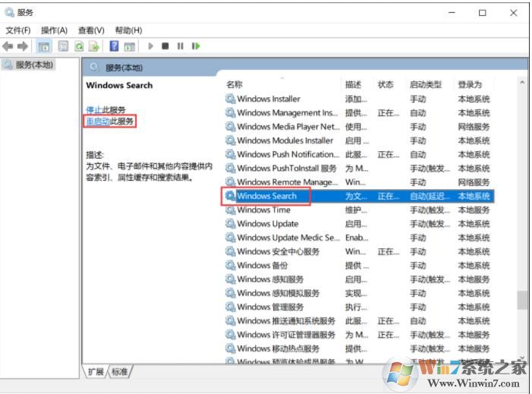Select the Windows 感知模拟服务 row

click(x=358, y=293)
